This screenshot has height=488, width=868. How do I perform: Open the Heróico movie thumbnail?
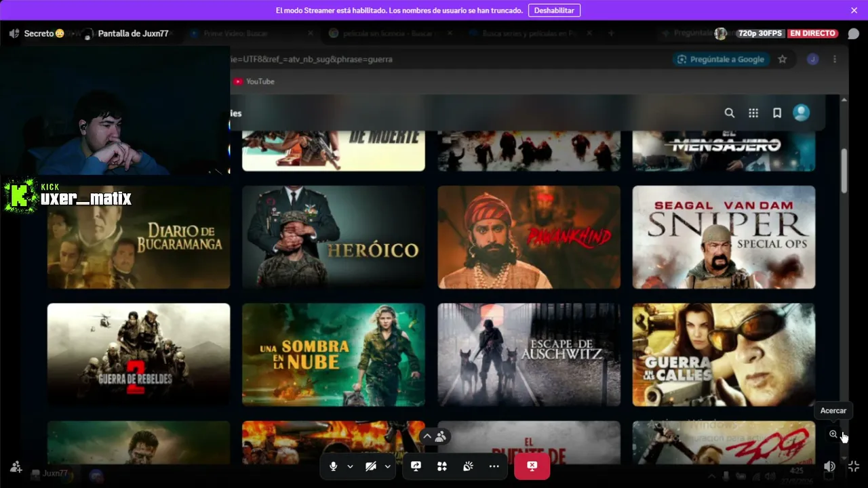point(334,237)
